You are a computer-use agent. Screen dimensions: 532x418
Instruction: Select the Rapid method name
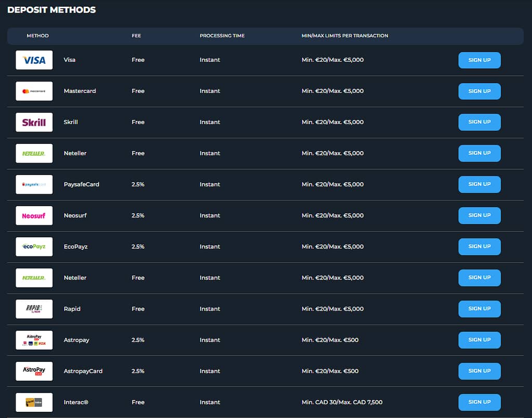pos(72,309)
